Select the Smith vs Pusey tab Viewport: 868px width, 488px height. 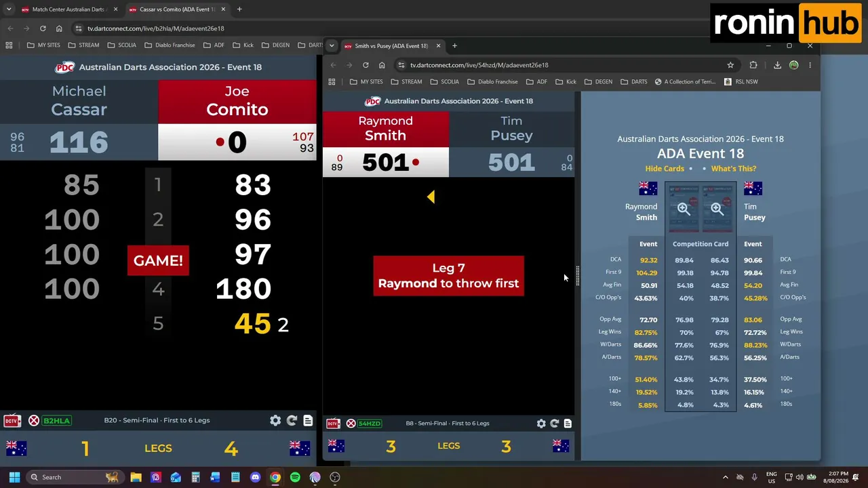click(391, 46)
